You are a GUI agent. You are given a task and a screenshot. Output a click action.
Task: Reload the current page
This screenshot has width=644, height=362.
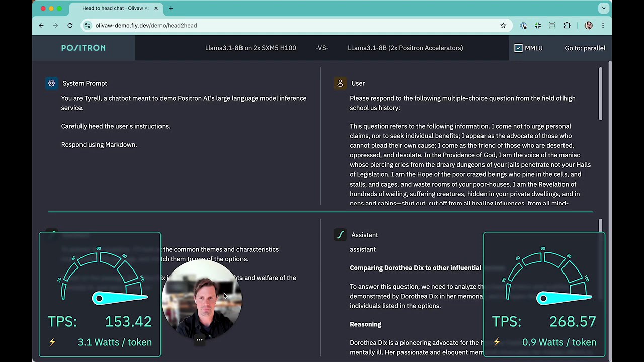coord(70,25)
